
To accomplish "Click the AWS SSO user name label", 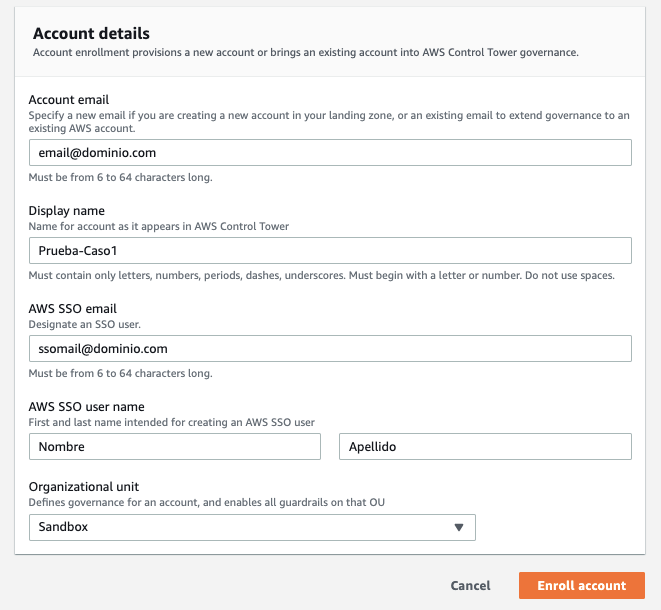I will click(x=86, y=407).
